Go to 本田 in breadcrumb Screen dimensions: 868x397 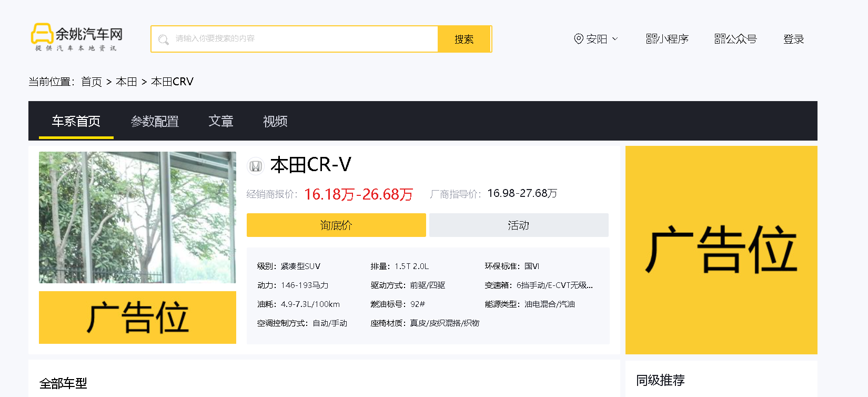tap(126, 82)
